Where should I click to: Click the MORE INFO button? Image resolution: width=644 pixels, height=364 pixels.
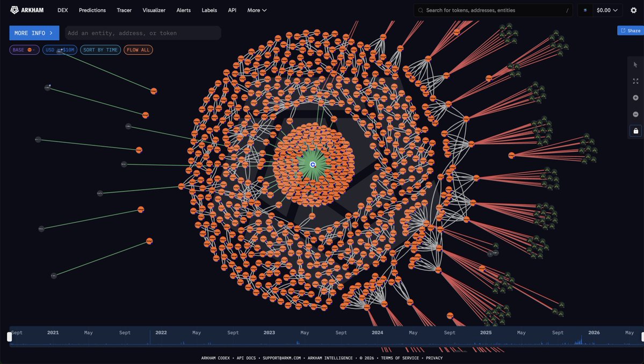point(34,33)
